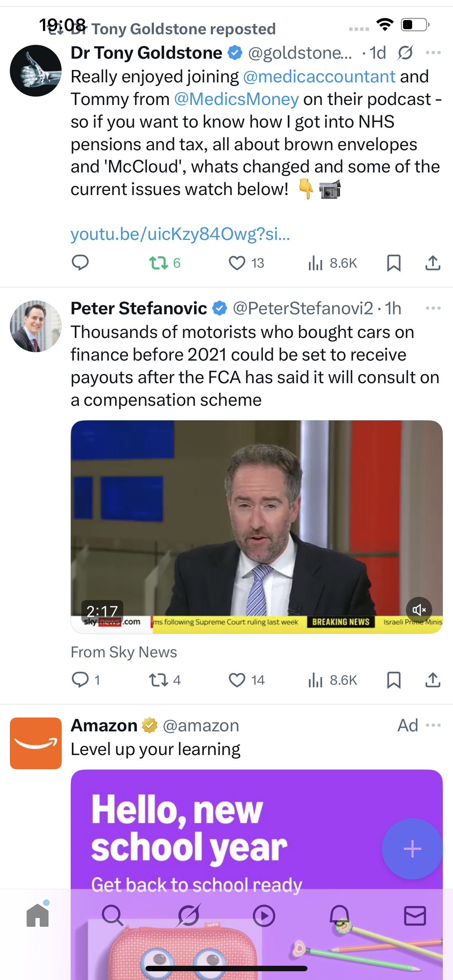453x980 pixels.
Task: Reply to Dr Tony Goldstone's post
Action: click(x=80, y=262)
